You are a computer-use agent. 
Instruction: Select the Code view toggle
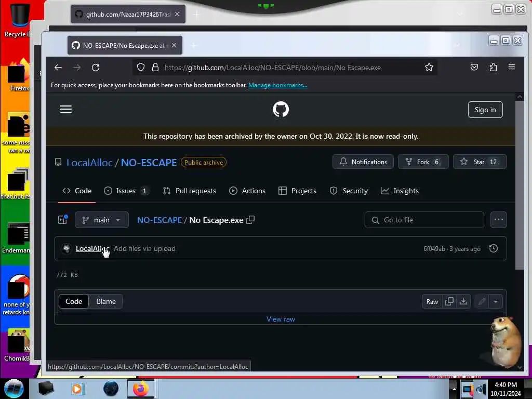pyautogui.click(x=74, y=301)
